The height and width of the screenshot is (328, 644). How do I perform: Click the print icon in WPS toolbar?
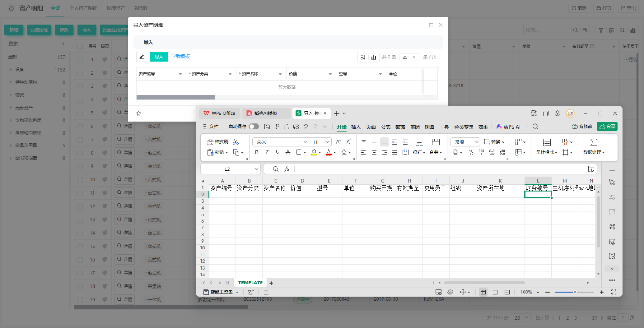tap(286, 127)
